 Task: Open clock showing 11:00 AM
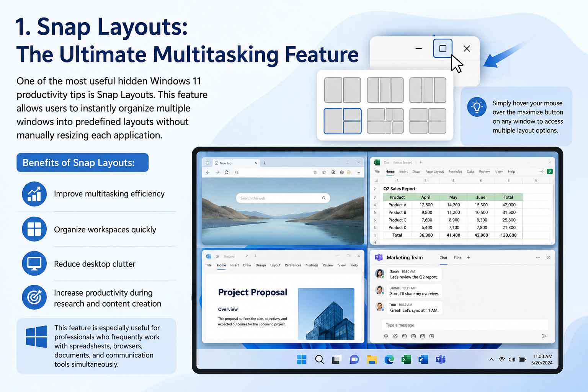pyautogui.click(x=542, y=359)
